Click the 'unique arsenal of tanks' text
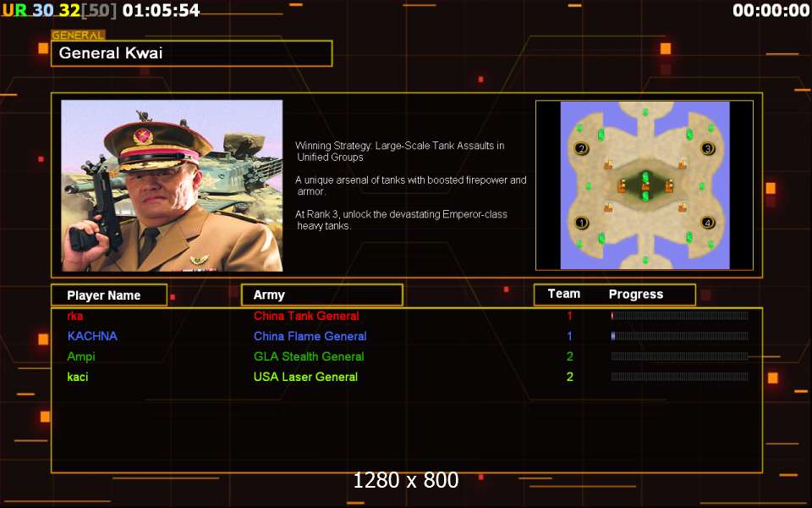The image size is (812, 508). (x=411, y=185)
